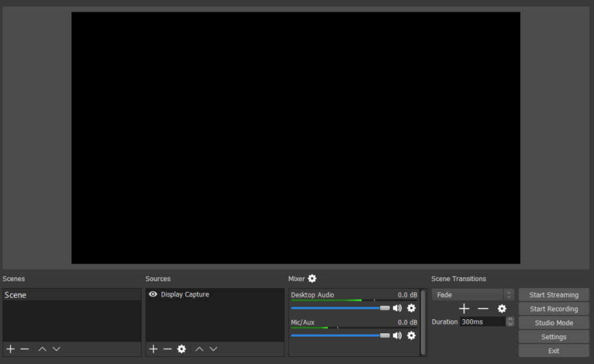
Task: Open Mixer settings gear icon
Action: point(312,279)
